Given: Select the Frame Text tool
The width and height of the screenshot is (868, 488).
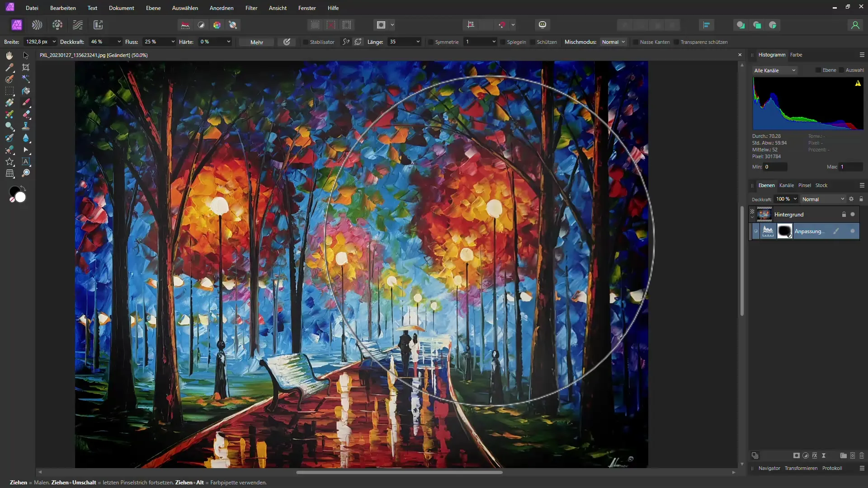Looking at the screenshot, I should (x=26, y=161).
